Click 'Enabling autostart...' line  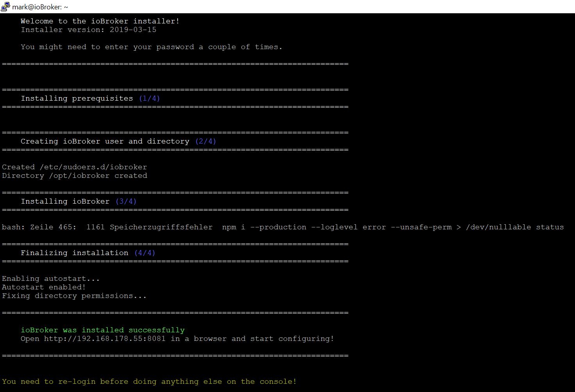coord(51,278)
